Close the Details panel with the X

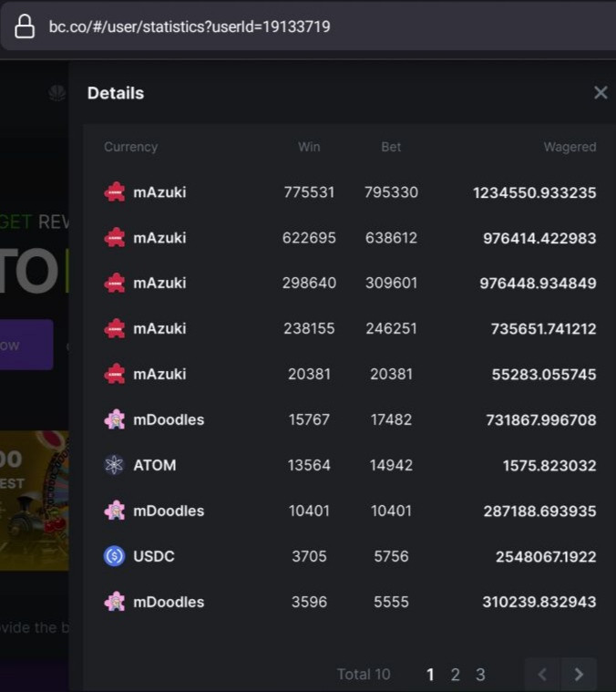601,93
